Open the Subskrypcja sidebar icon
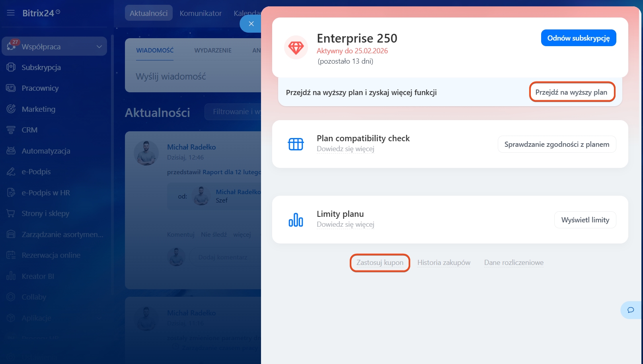 tap(11, 67)
